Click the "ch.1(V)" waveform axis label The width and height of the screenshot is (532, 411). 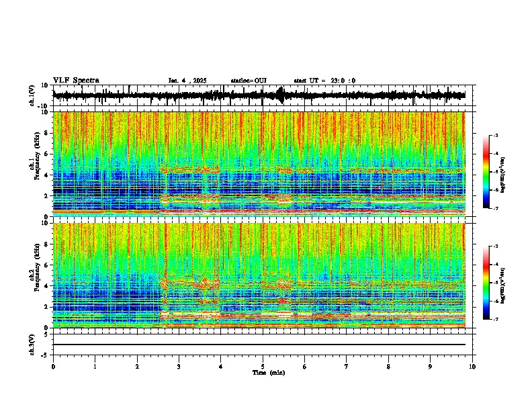[x=32, y=95]
